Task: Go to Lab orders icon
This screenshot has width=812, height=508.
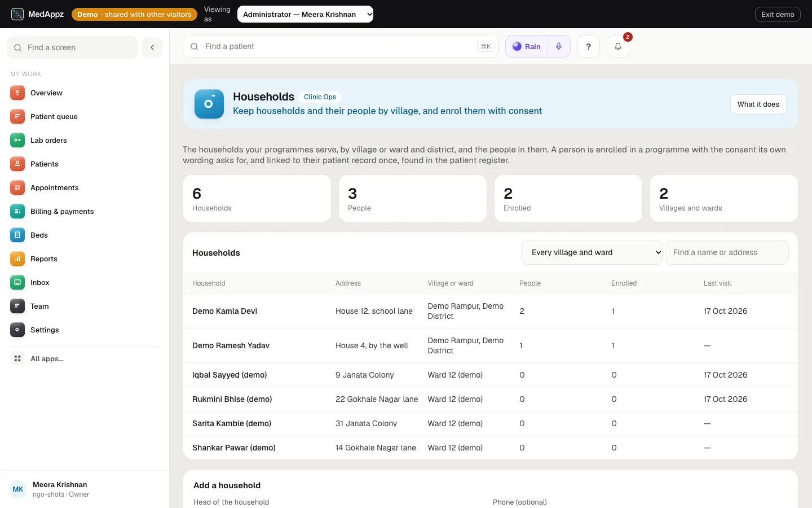Action: (17, 141)
